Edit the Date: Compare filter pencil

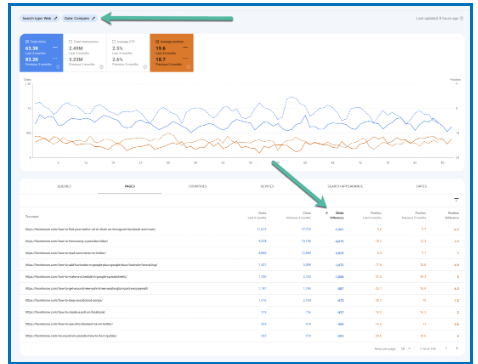(x=94, y=18)
